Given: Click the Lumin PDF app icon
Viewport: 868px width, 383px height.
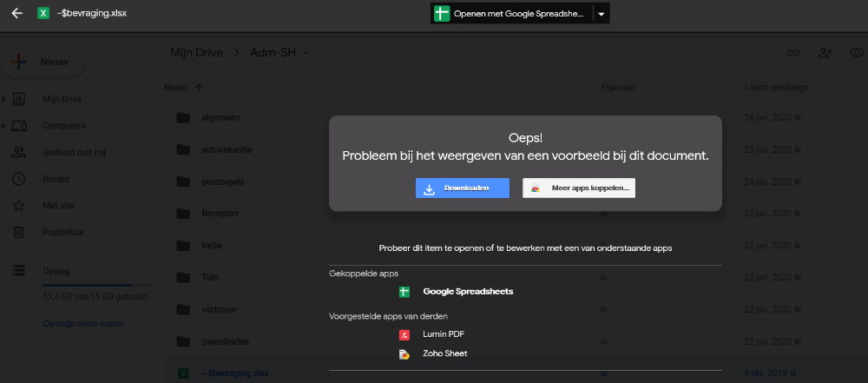Looking at the screenshot, I should click(404, 334).
